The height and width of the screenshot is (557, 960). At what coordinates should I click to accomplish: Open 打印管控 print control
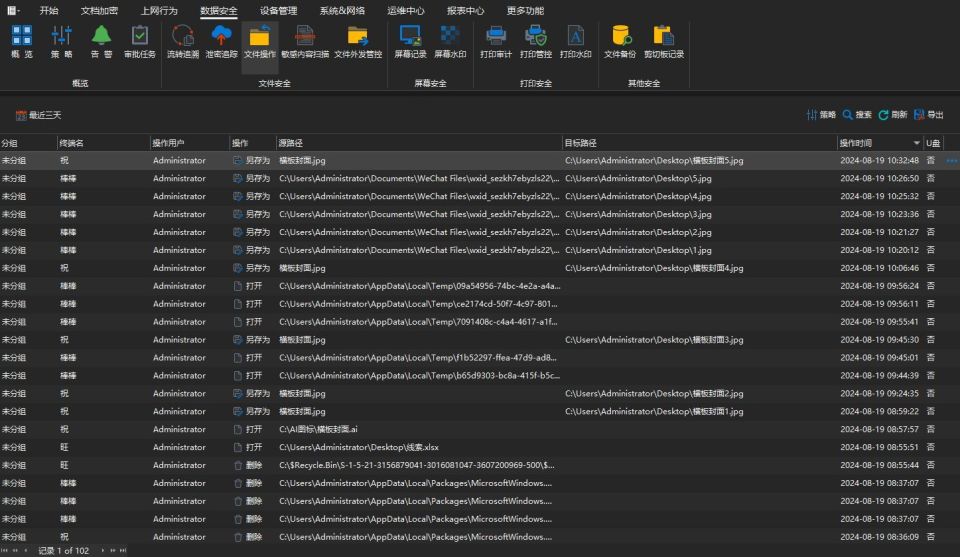click(x=536, y=42)
